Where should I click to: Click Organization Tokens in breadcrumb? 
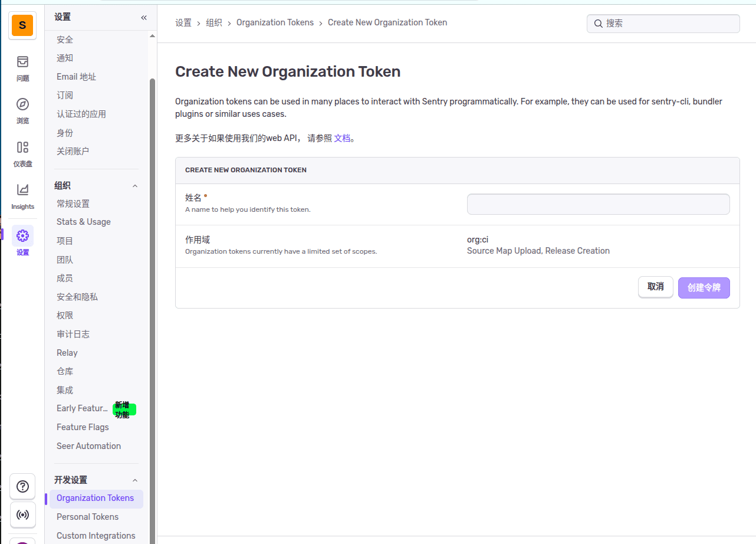pos(275,22)
